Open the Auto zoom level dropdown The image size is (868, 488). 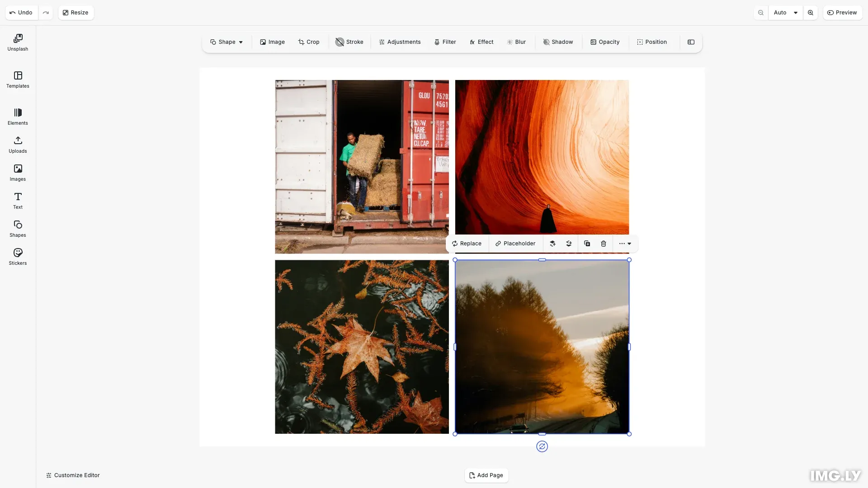tap(785, 12)
